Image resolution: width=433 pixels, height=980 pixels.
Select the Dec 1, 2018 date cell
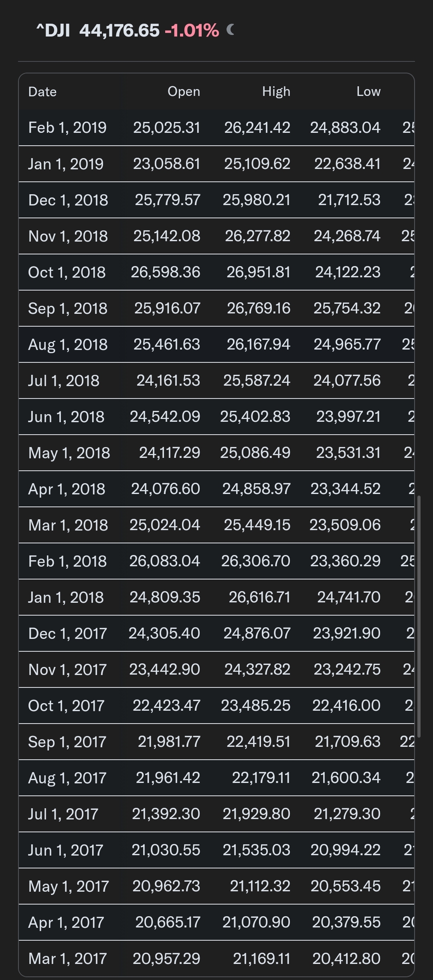coord(68,200)
